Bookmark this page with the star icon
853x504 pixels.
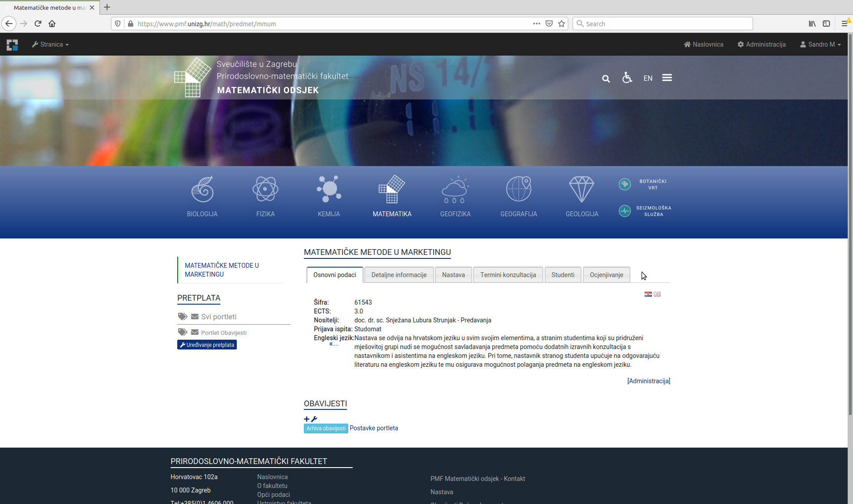tap(562, 24)
